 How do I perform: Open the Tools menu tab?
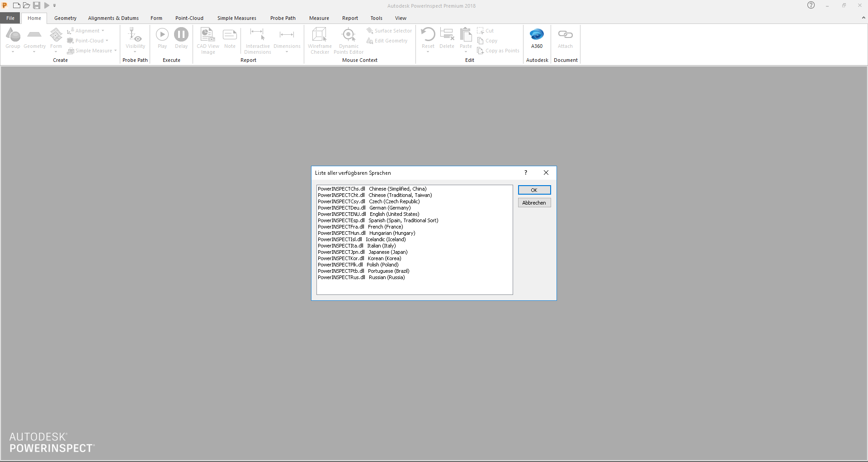tap(376, 18)
